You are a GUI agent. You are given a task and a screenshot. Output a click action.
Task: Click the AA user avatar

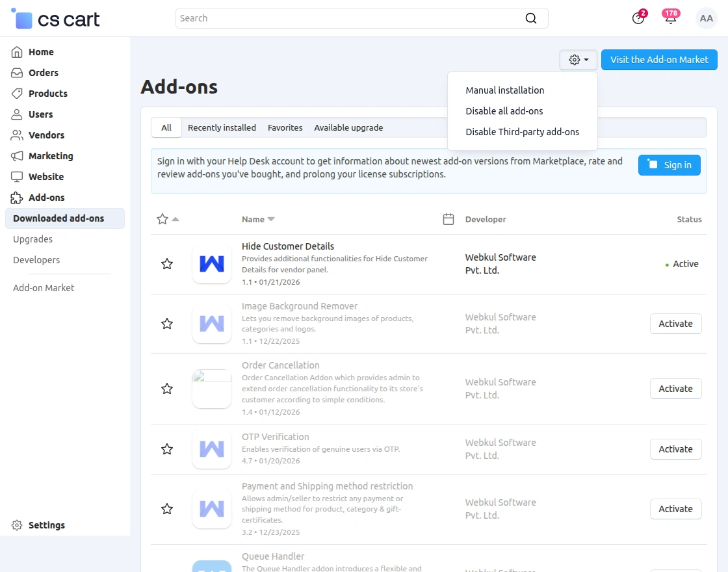click(x=706, y=18)
